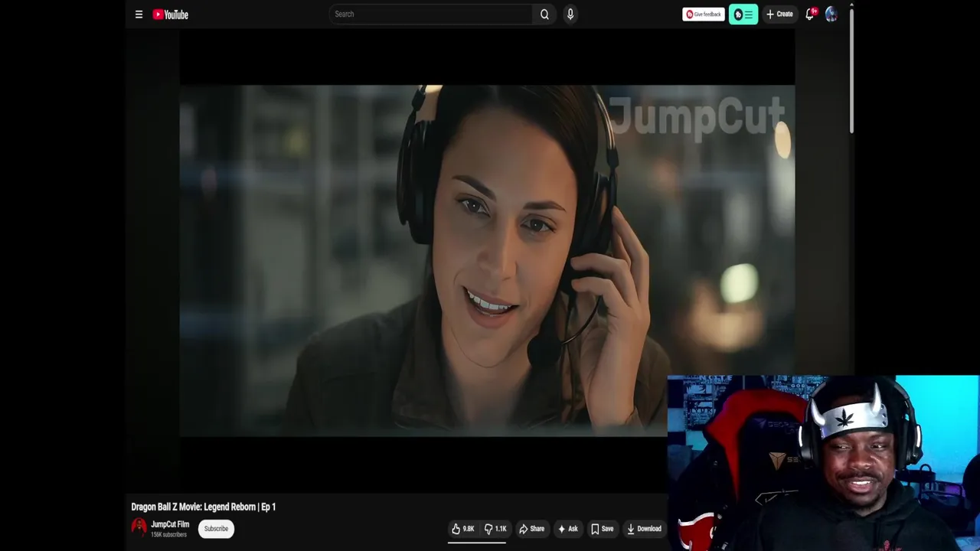The height and width of the screenshot is (551, 980).
Task: Click the video title Dragon Ball Z Movie
Action: click(x=204, y=507)
